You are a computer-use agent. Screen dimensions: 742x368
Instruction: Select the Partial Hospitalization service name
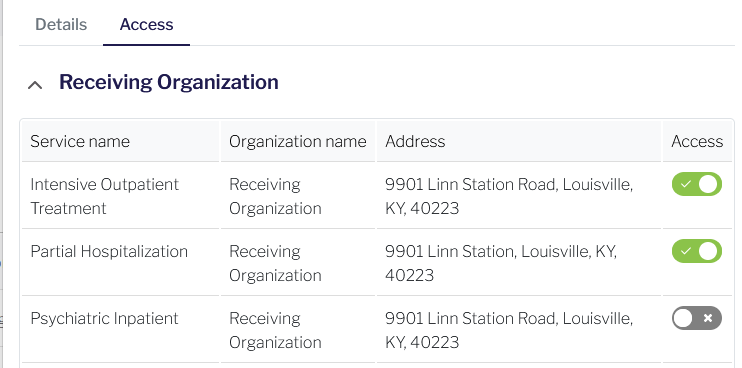pos(109,251)
